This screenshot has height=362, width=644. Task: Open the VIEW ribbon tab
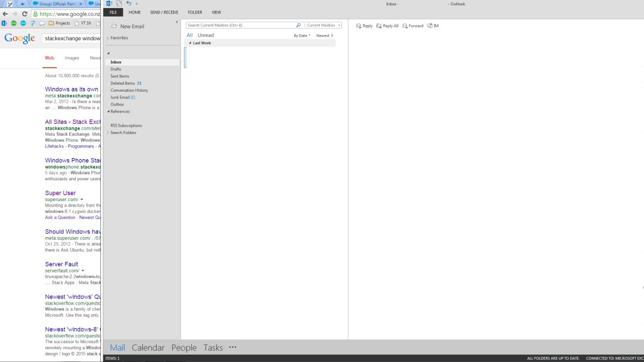click(216, 12)
